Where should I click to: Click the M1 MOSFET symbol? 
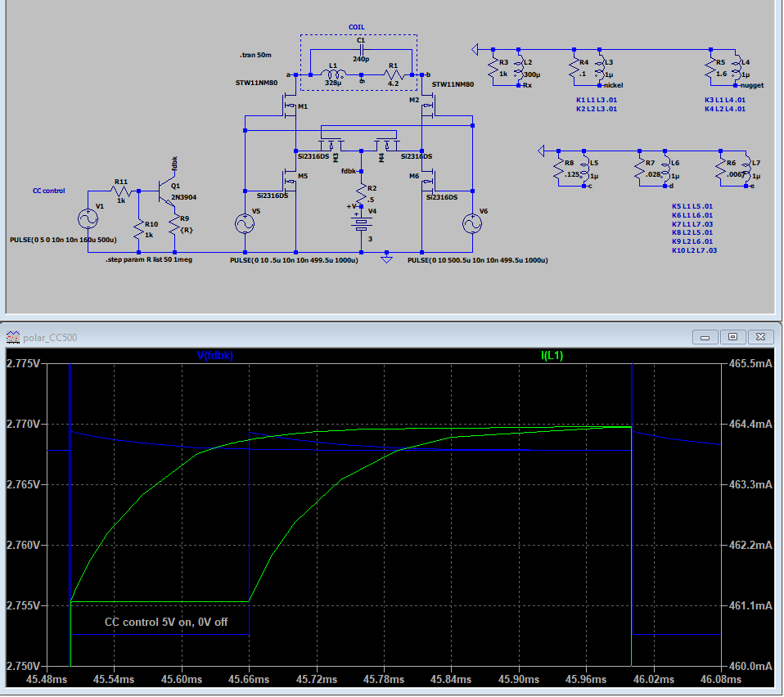[291, 105]
